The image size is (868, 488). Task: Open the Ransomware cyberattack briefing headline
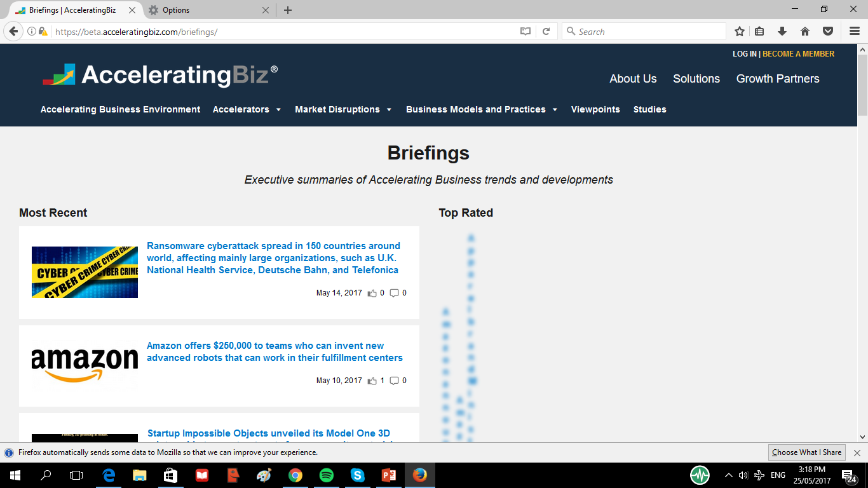[x=273, y=258]
